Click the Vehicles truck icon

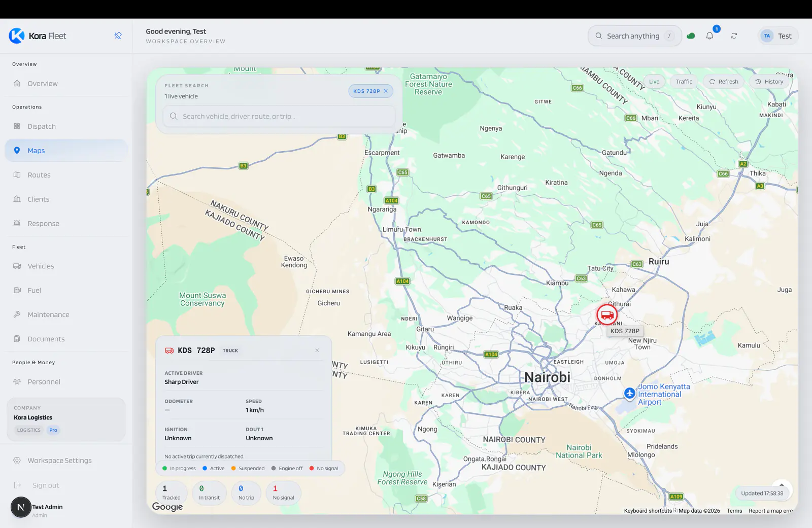pos(17,266)
